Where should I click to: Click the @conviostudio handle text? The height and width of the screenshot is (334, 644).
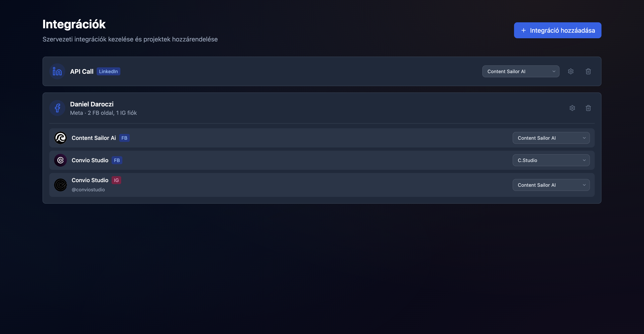tap(88, 190)
